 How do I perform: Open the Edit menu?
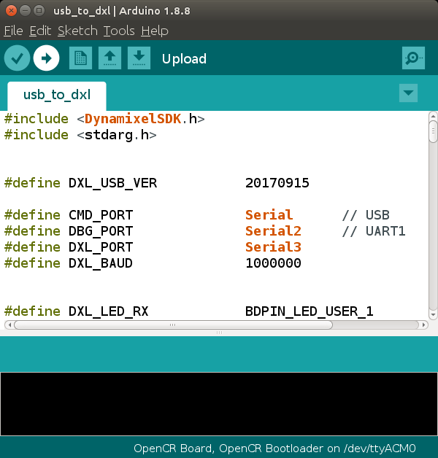tap(40, 31)
